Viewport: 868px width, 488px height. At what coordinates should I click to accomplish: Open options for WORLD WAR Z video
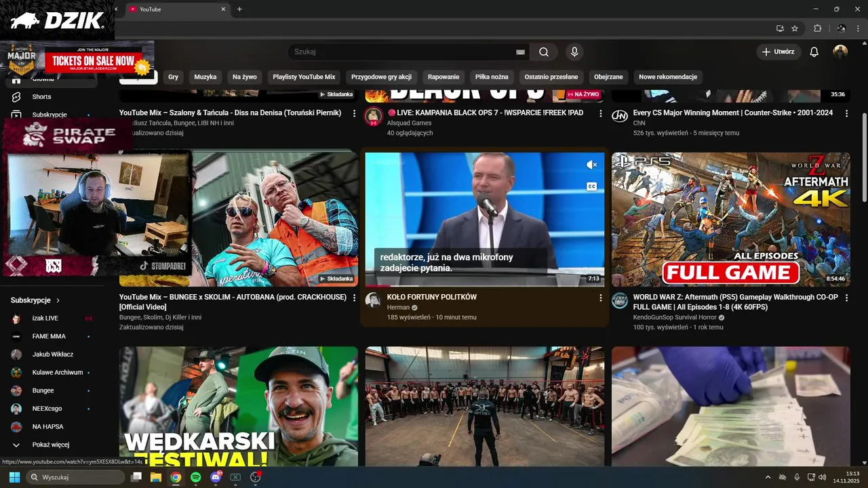846,298
